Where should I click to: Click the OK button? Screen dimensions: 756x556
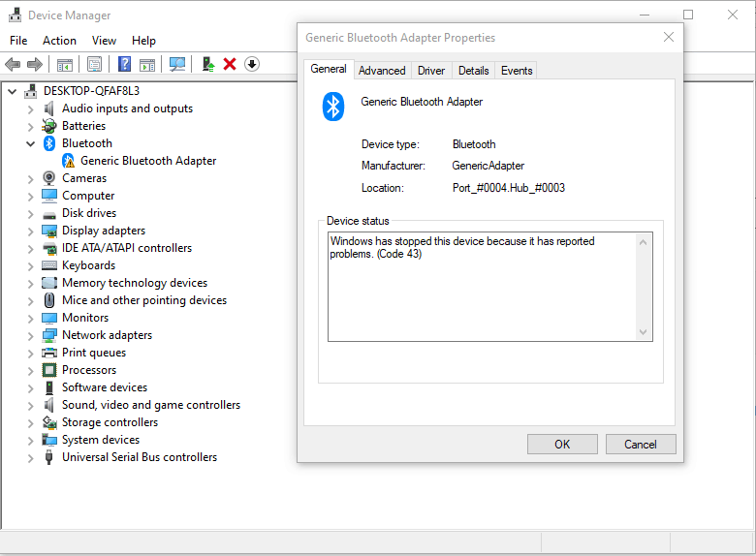click(562, 444)
